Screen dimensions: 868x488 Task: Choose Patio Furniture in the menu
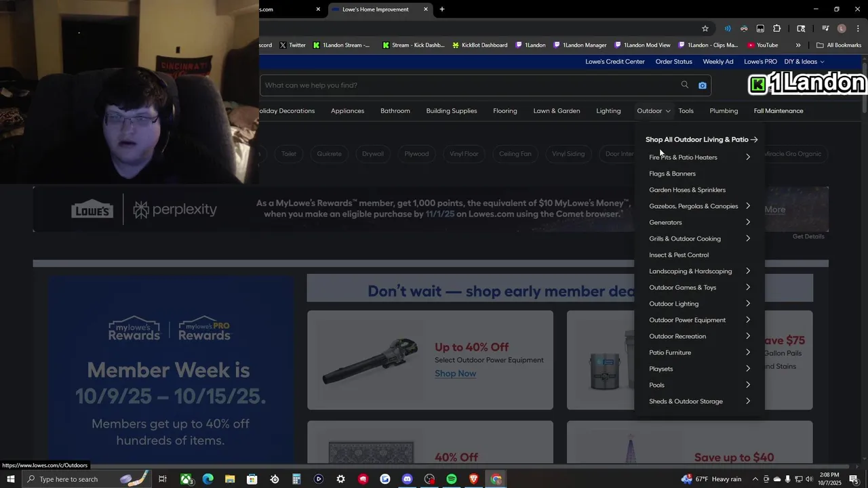pyautogui.click(x=670, y=352)
